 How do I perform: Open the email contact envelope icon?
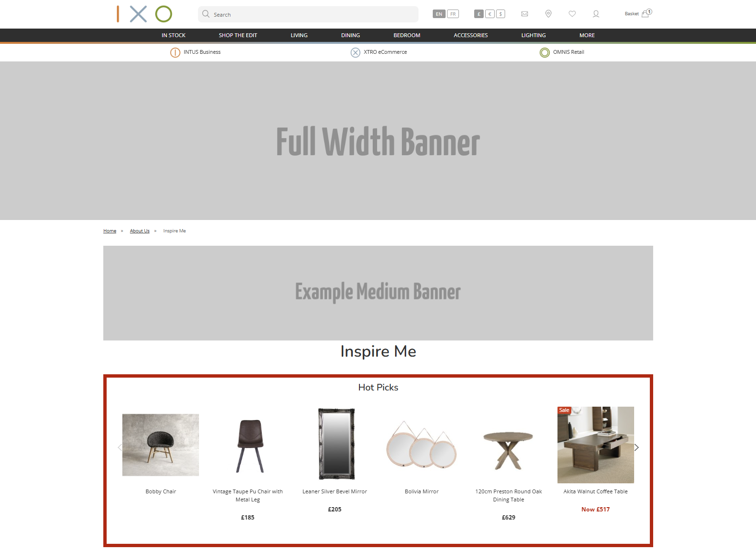525,14
